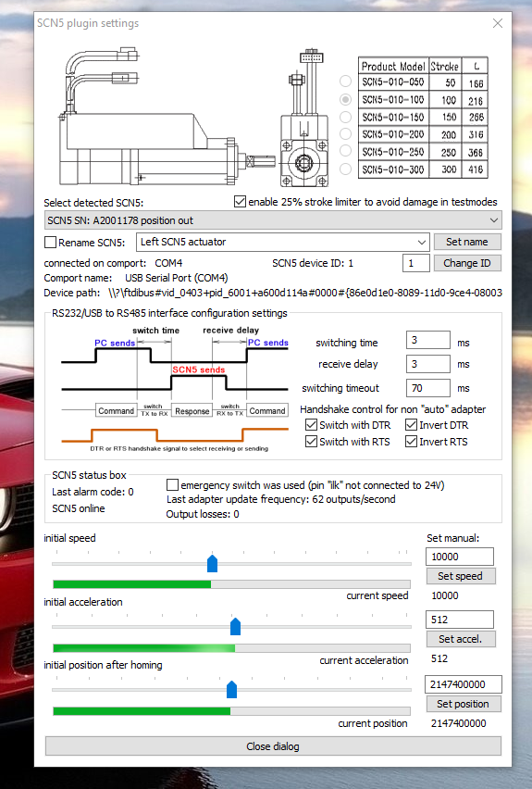The height and width of the screenshot is (789, 532).
Task: Select the SCN5-010-200 model radio button
Action: click(345, 134)
